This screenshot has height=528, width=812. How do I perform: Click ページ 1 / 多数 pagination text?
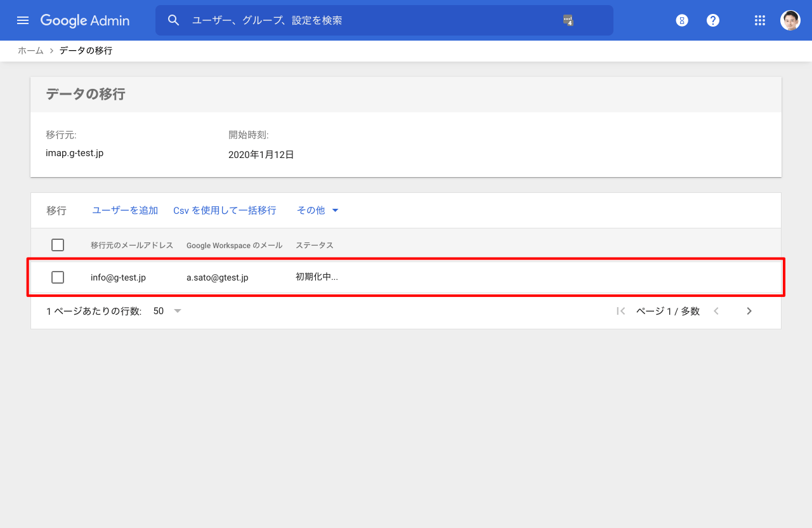pos(668,311)
